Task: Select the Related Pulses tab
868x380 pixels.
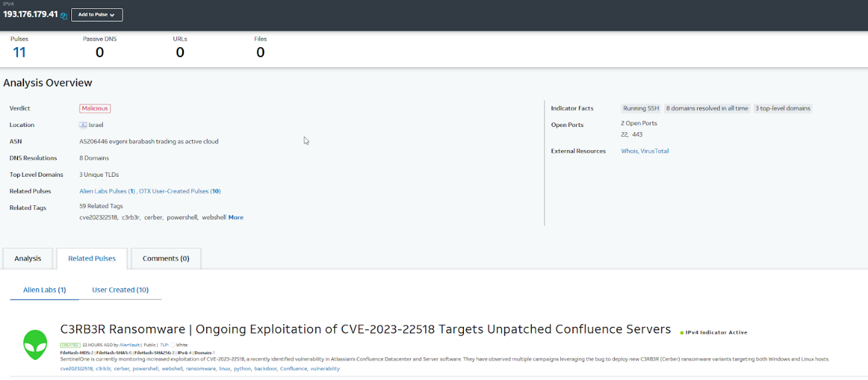Action: click(x=92, y=258)
